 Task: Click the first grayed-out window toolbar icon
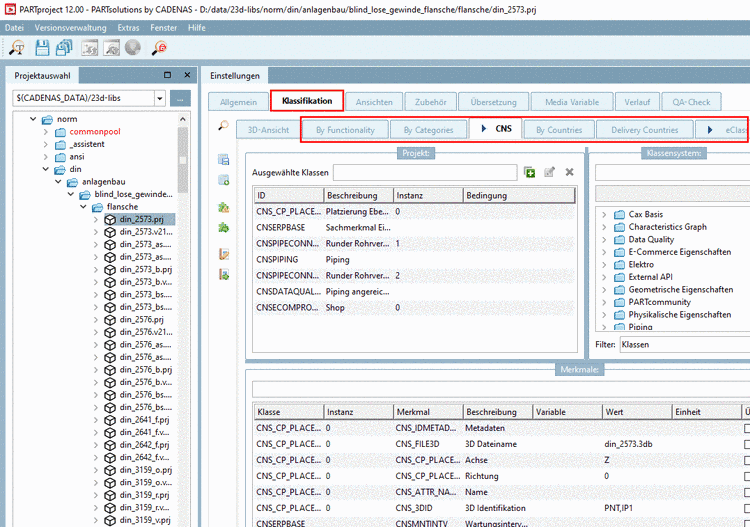pos(89,48)
